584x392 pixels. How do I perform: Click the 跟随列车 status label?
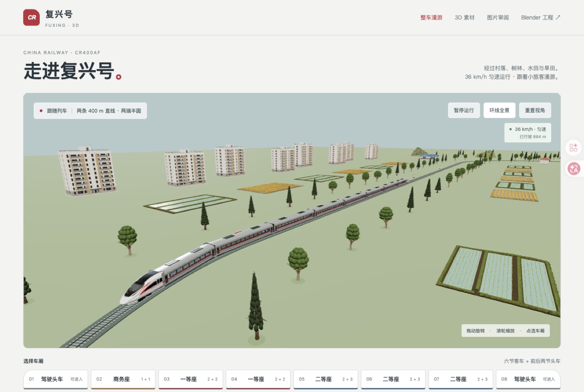tap(57, 111)
